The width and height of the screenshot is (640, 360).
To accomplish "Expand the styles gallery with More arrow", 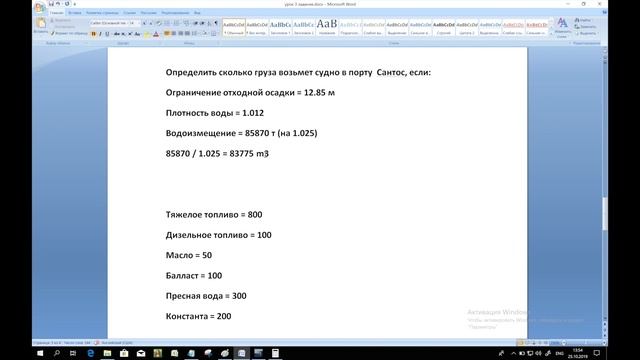I will point(551,33).
